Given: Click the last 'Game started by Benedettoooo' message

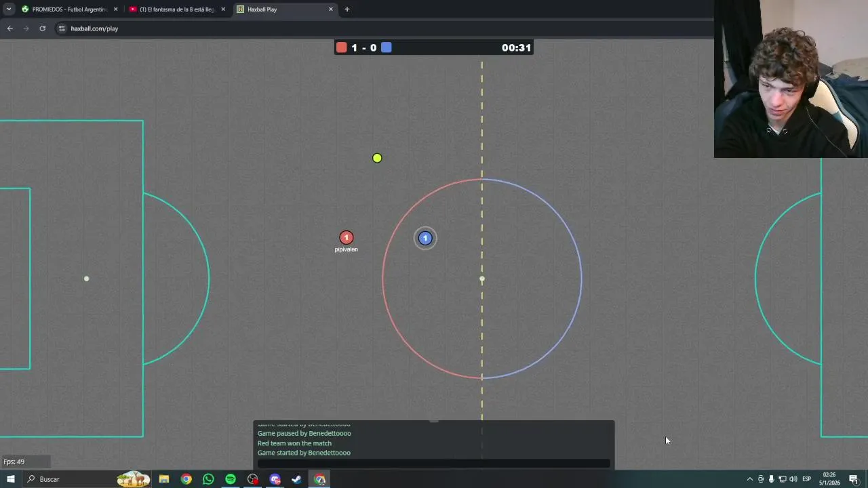Looking at the screenshot, I should click(304, 453).
